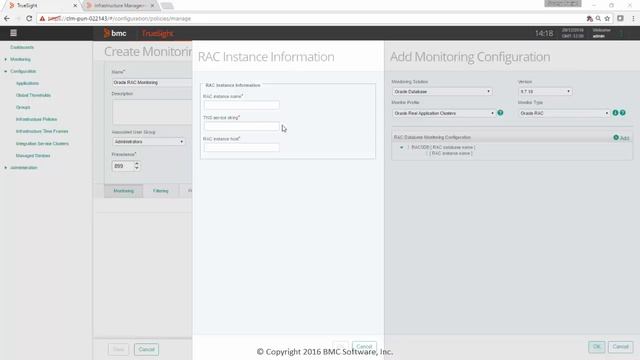Open Dashboards in left navigation

22,47
